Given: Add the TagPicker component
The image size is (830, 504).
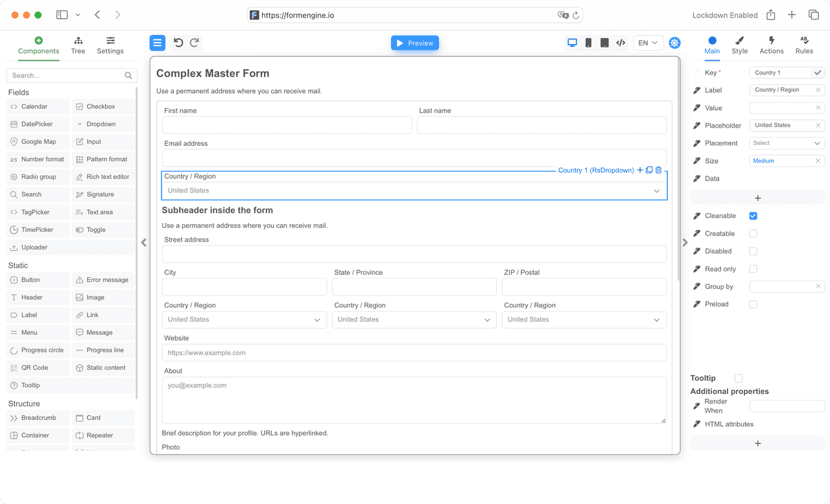Looking at the screenshot, I should point(38,212).
